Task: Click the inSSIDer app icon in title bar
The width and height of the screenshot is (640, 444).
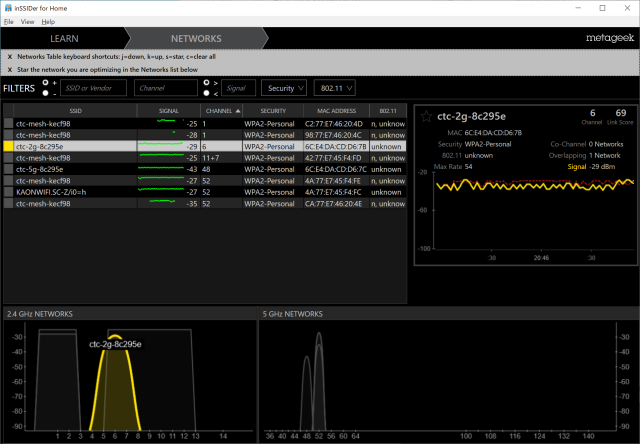Action: pos(8,8)
